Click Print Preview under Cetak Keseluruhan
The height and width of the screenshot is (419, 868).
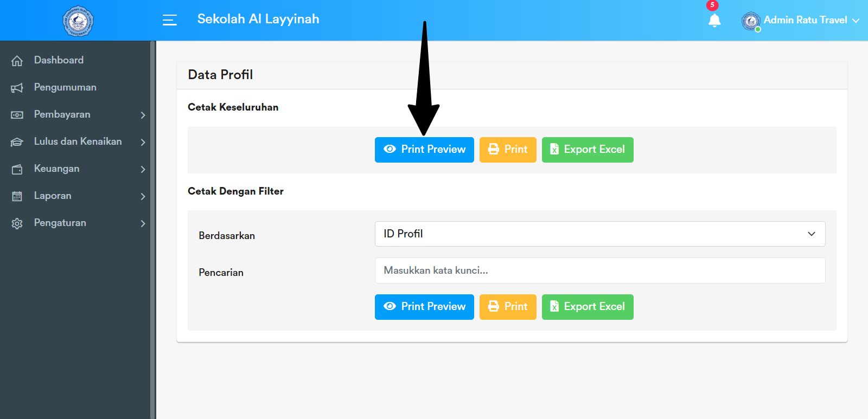click(x=424, y=150)
